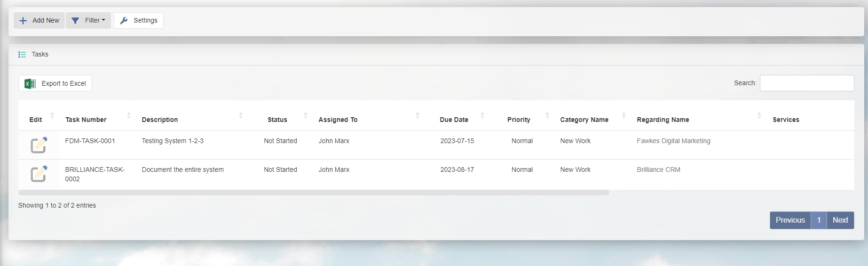Toggle sort arrows on Due Date column
Viewport: 868px width, 266px height.
tap(482, 115)
